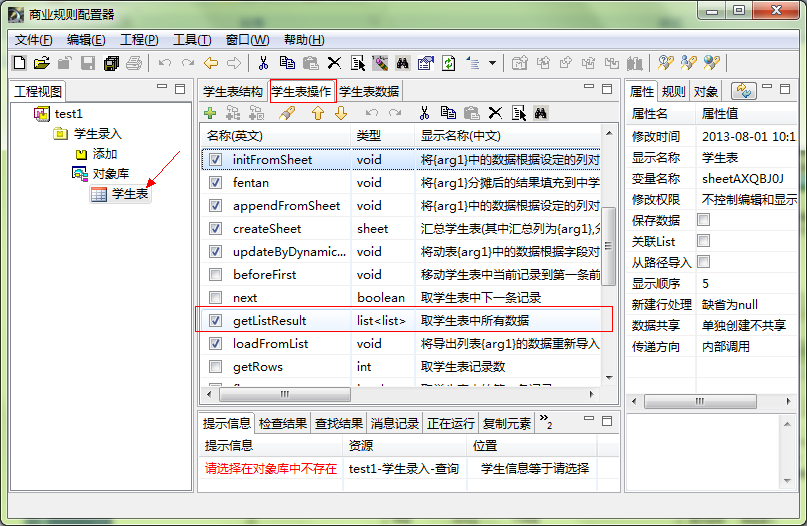Open the 检查结果 tab
807x526 pixels.
(283, 424)
